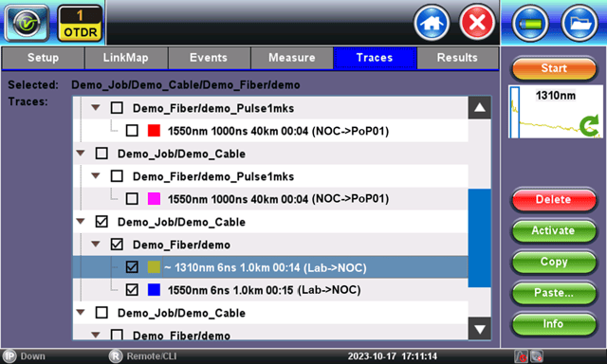
Task: Click the last status icon in bottom bar
Action: pos(537,356)
